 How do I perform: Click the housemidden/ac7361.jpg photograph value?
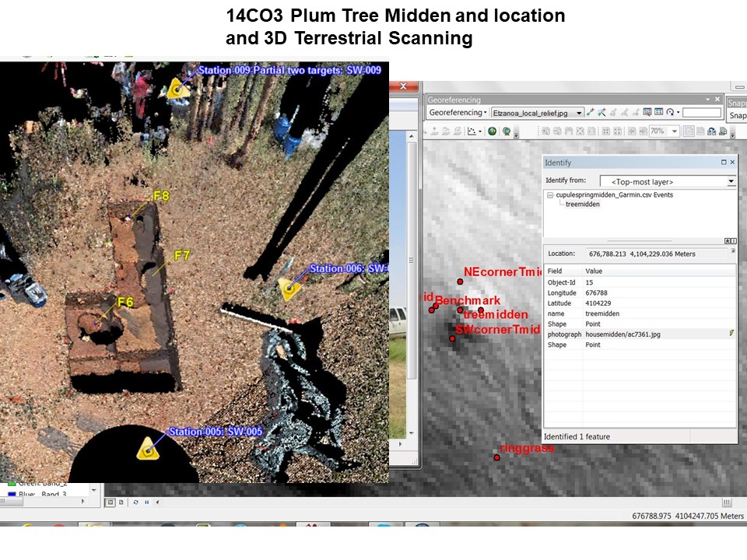click(623, 334)
